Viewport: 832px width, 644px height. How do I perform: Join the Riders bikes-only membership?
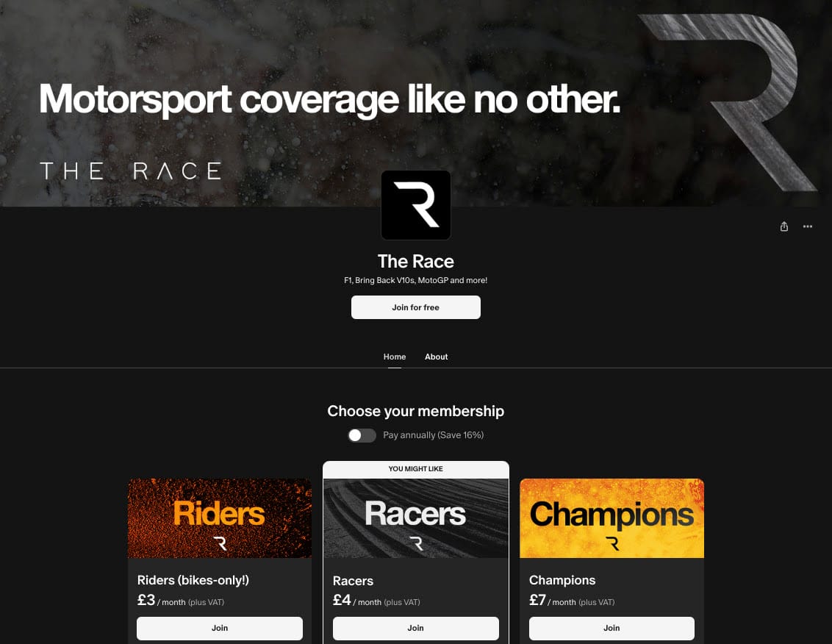220,628
